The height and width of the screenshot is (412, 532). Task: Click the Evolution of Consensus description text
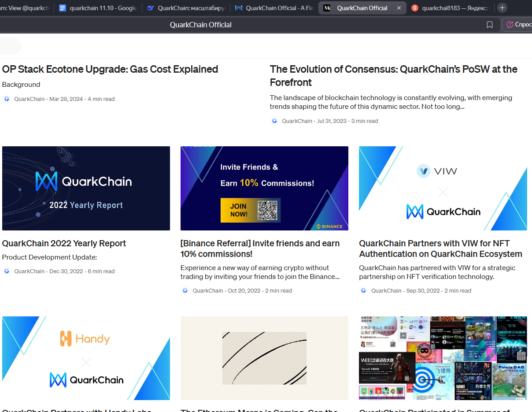(391, 102)
